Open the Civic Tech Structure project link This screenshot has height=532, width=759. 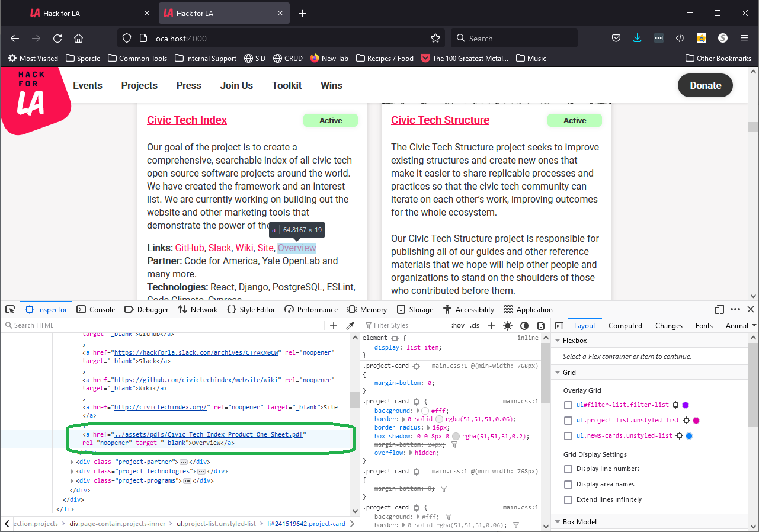[x=440, y=120]
